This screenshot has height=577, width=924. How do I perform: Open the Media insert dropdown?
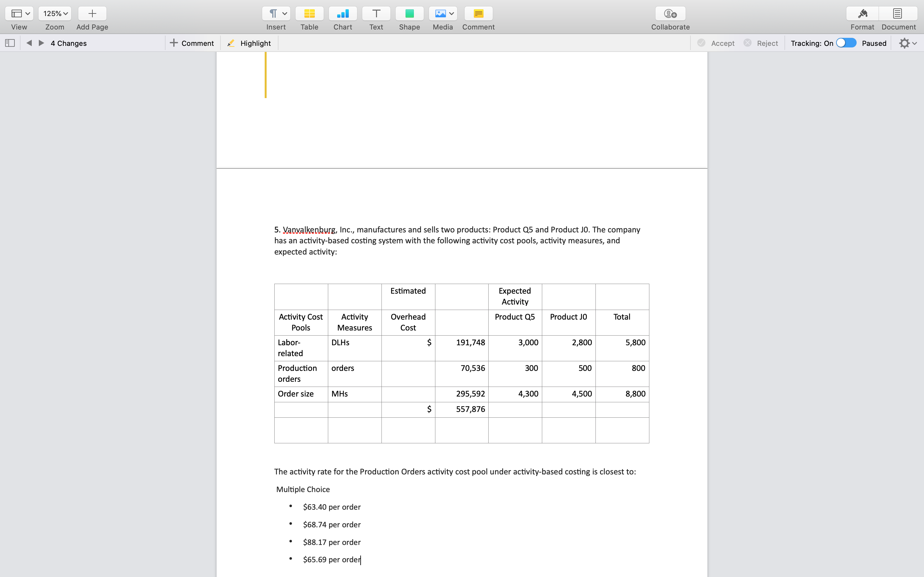442,13
